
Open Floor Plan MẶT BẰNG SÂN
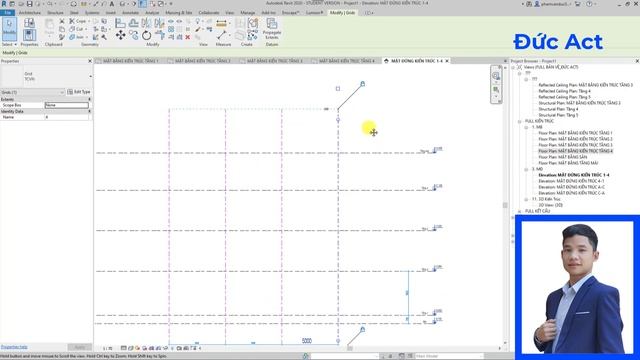[562, 157]
